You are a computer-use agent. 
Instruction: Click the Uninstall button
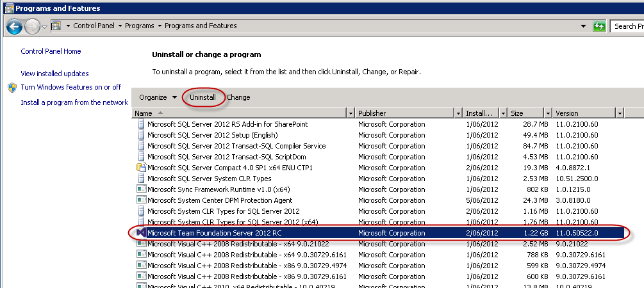click(202, 98)
